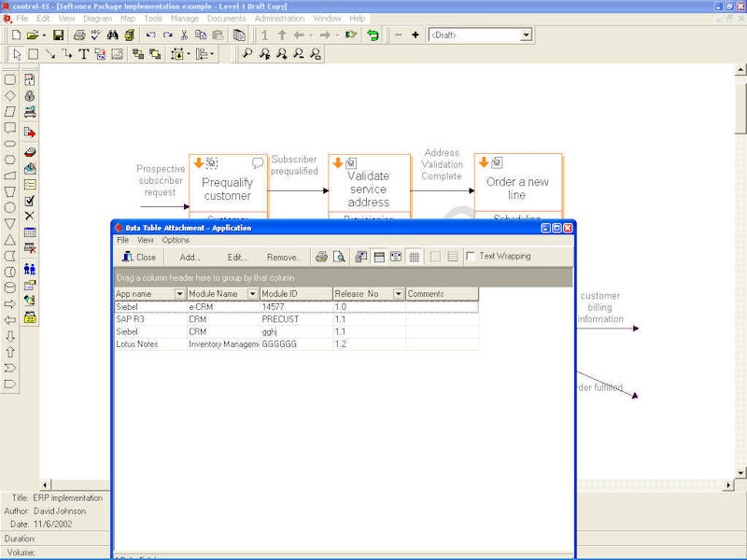Open the dropdown arrow beside the forward arrow

click(337, 35)
